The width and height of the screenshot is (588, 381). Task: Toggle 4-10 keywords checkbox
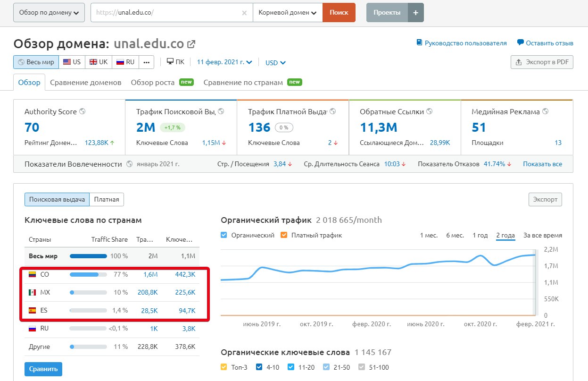tap(258, 367)
